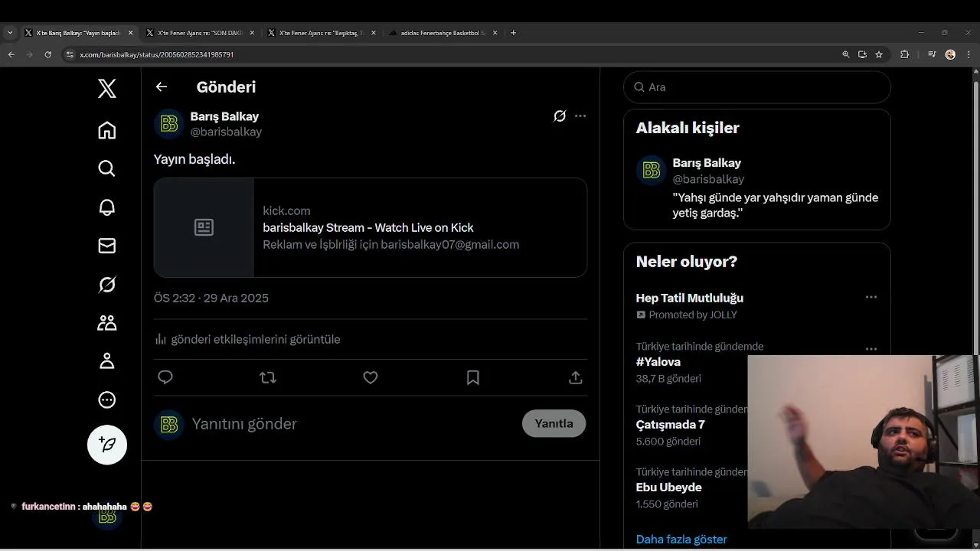Click post timestamp ÖS 2:32 · 29 Ara 2025
This screenshot has height=551, width=980.
pyautogui.click(x=211, y=298)
